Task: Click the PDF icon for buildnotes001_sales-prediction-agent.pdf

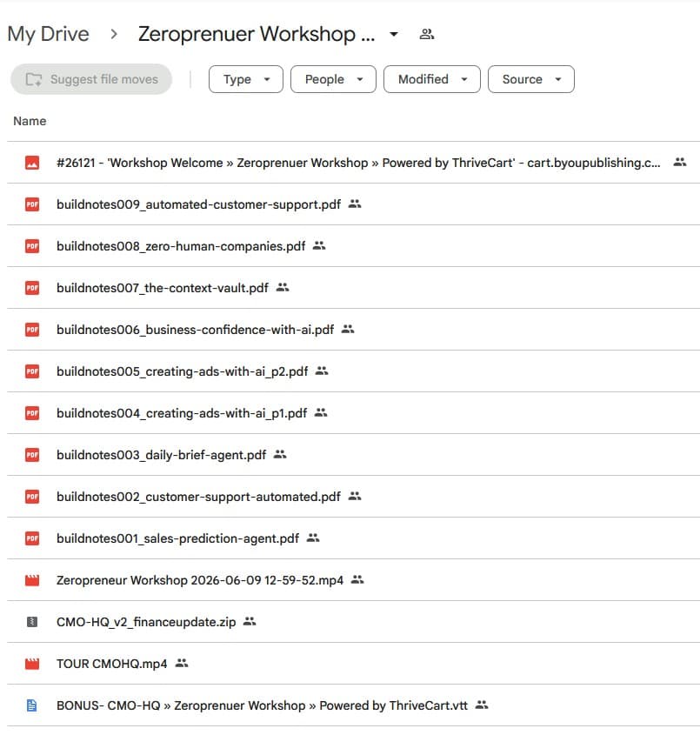Action: [32, 538]
